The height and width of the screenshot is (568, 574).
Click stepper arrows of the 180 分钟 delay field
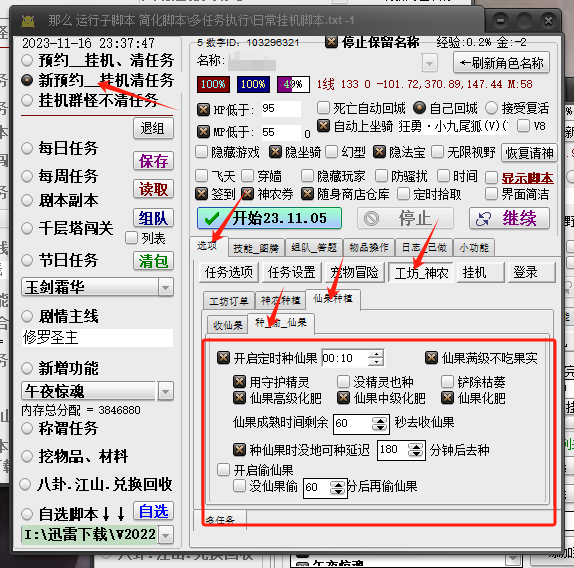pos(416,449)
